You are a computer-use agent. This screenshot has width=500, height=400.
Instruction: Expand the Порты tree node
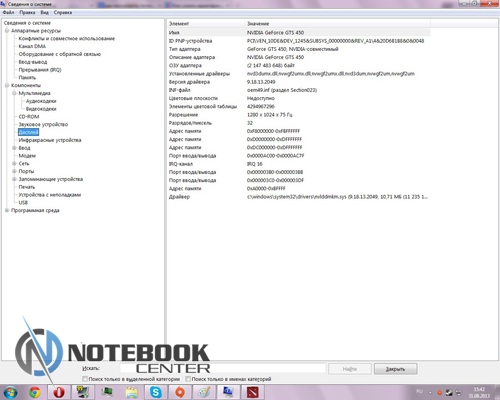[x=14, y=171]
